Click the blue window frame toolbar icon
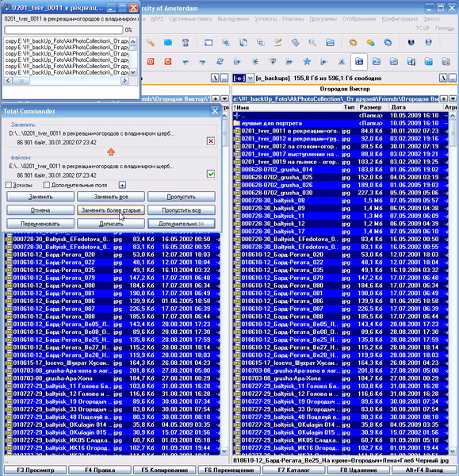459x476 pixels. click(x=208, y=43)
